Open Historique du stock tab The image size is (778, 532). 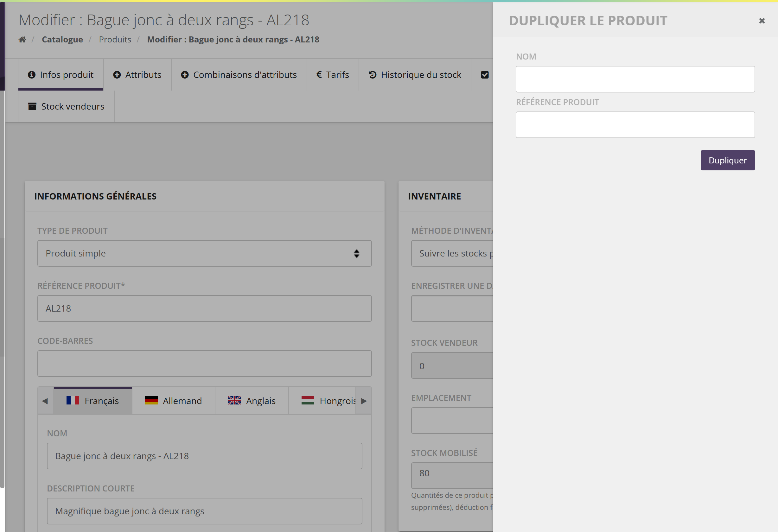[x=415, y=75]
